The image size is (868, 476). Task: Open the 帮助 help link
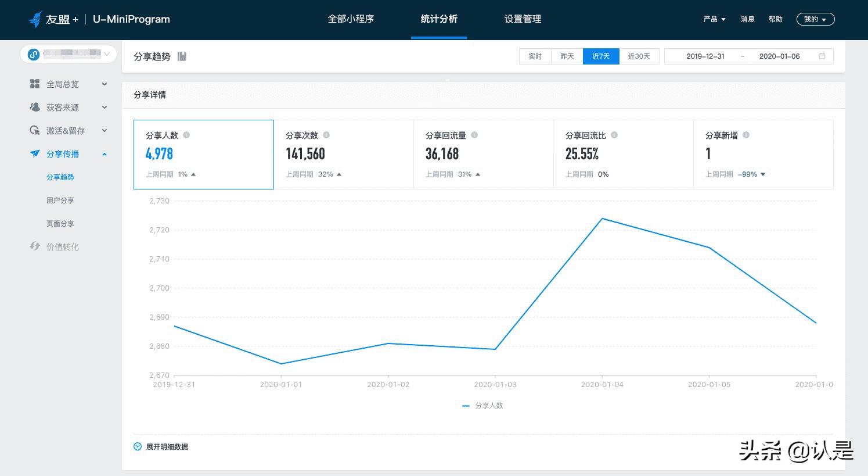[776, 19]
